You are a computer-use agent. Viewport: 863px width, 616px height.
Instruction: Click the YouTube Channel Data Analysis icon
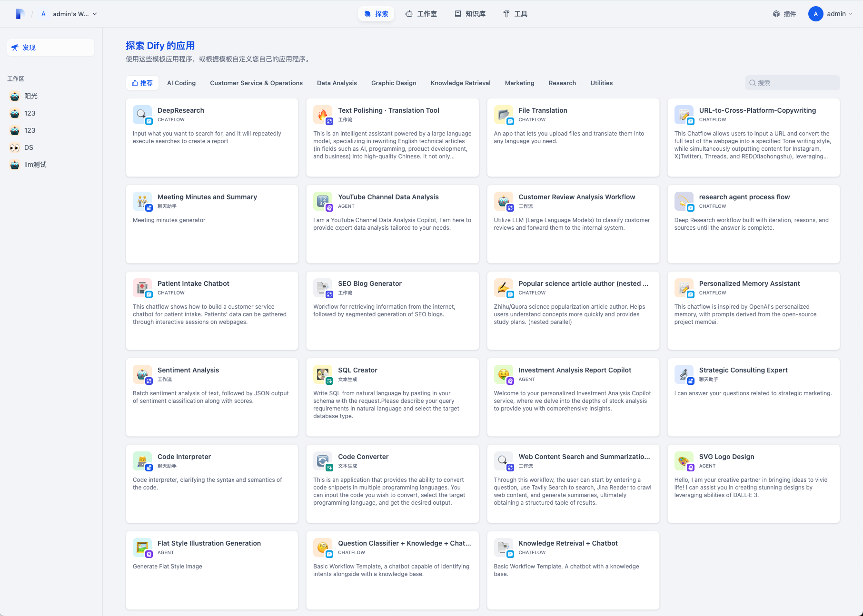click(x=322, y=201)
